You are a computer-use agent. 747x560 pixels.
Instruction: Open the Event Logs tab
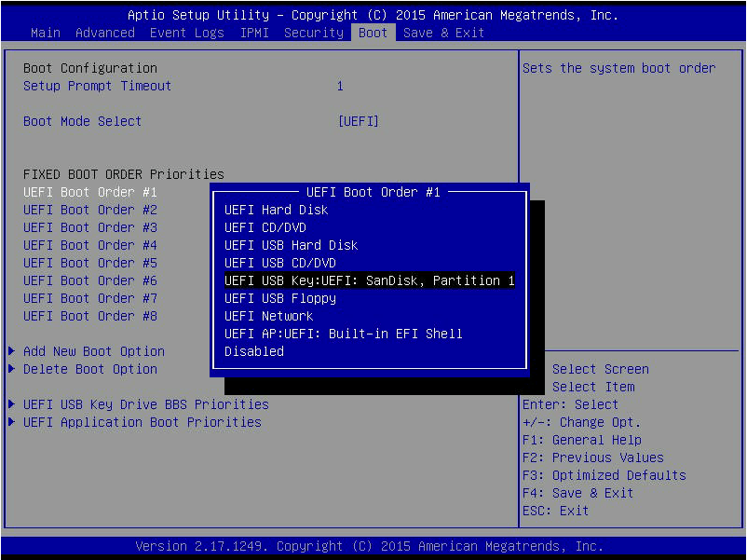[186, 33]
